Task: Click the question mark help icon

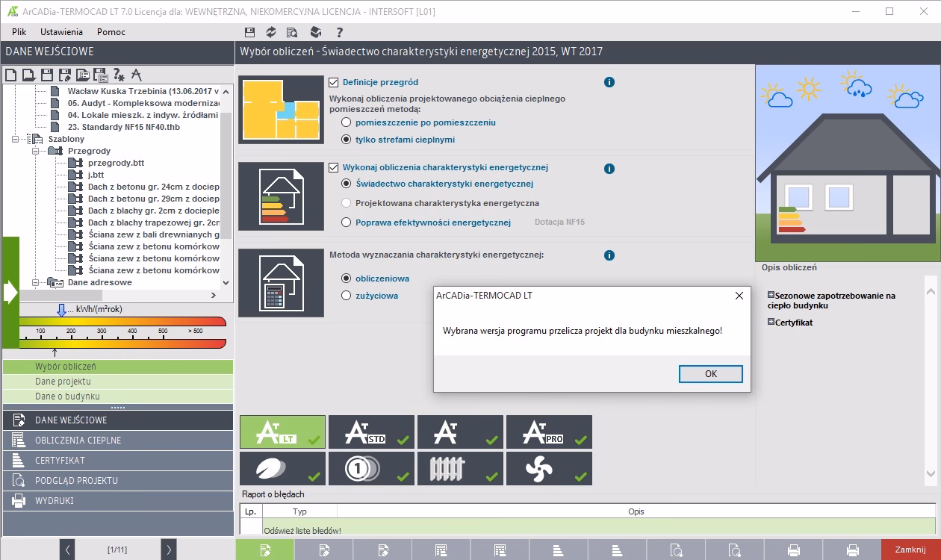Action: pyautogui.click(x=339, y=32)
